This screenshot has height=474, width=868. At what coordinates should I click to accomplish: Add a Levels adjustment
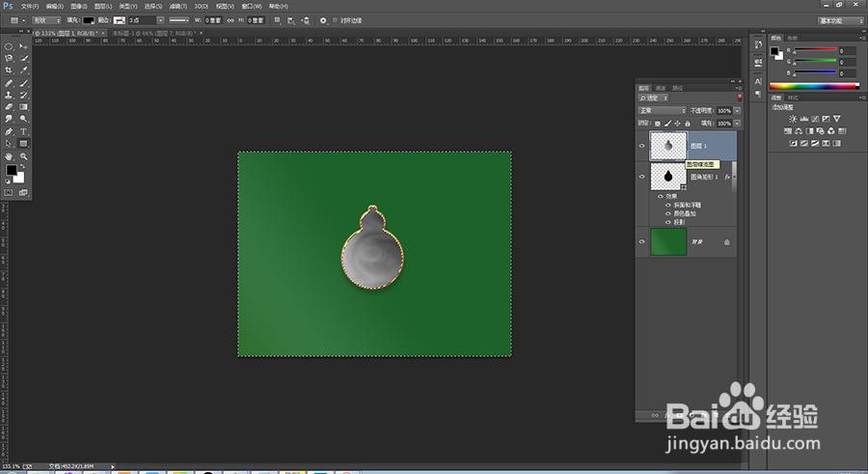803,119
